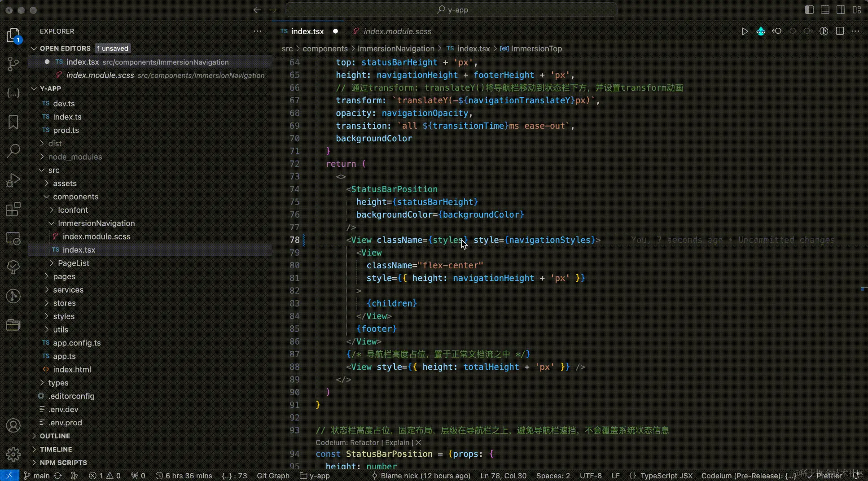Expand the dist folder

(x=42, y=144)
